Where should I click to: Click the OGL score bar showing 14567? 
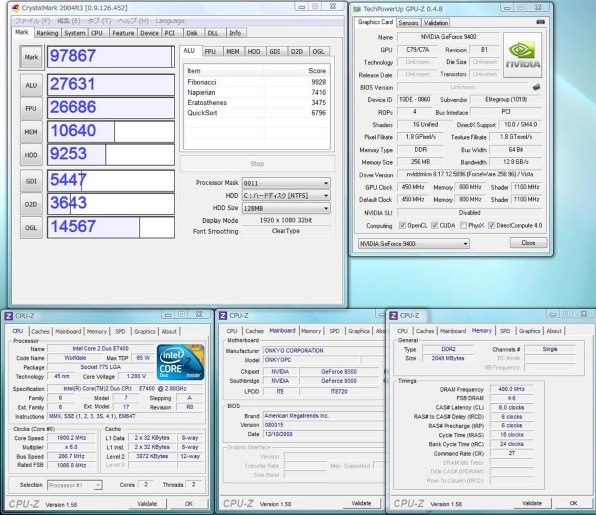[111, 227]
